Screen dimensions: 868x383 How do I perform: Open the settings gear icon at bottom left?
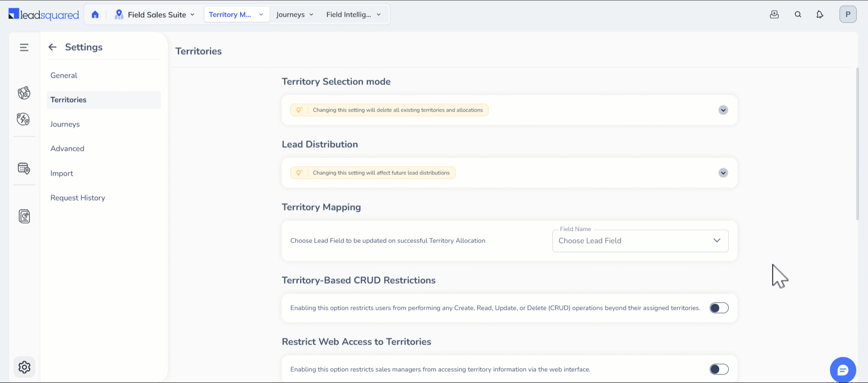click(x=24, y=367)
